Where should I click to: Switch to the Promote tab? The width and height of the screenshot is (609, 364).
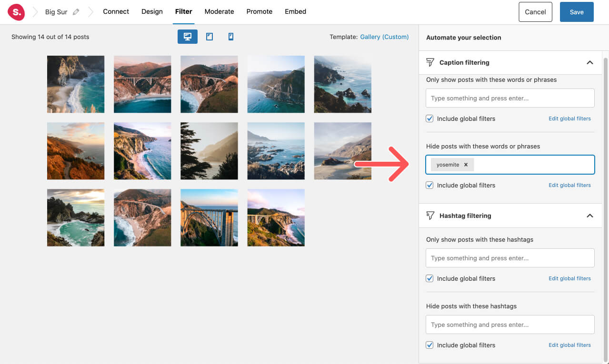tap(260, 11)
